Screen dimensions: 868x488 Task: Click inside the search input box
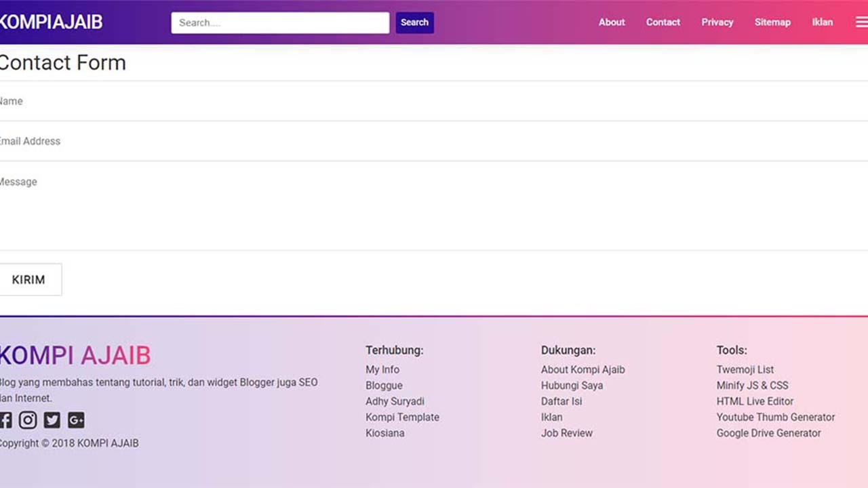click(279, 22)
